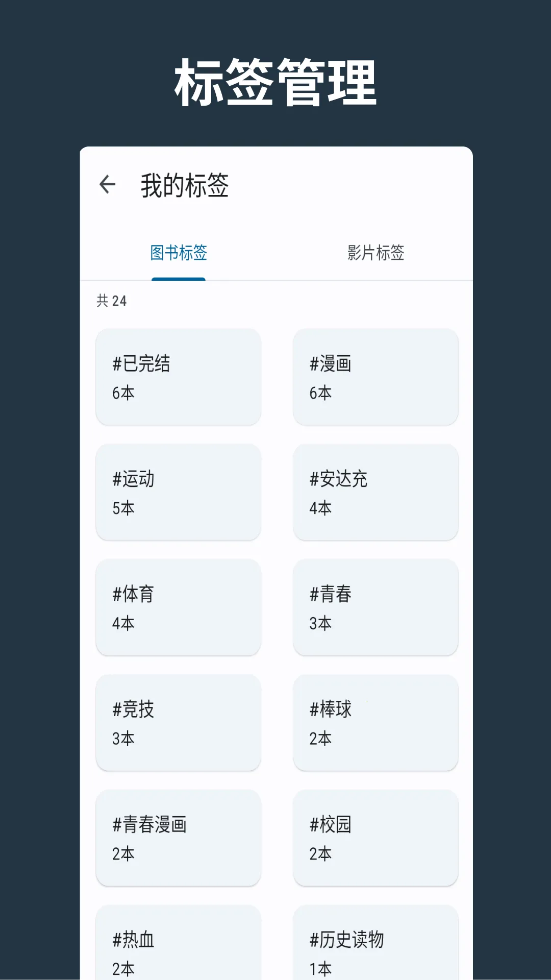The width and height of the screenshot is (551, 980).
Task: Open the #竞技 tag card
Action: point(178,722)
